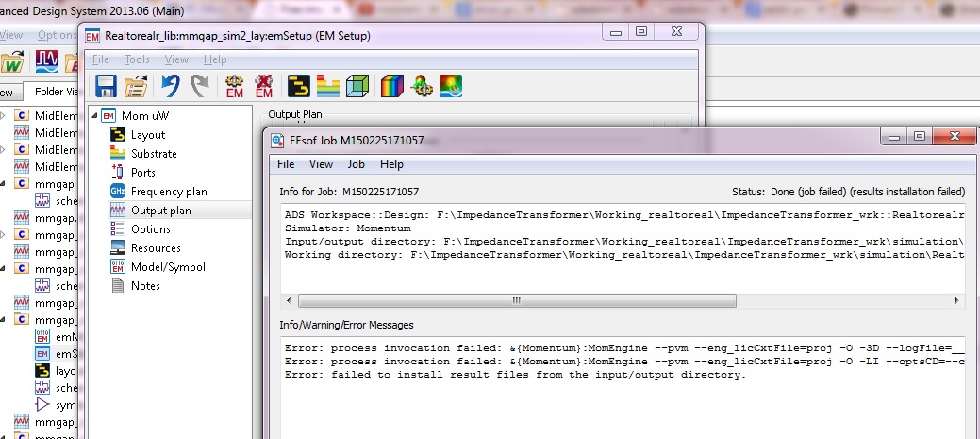The width and height of the screenshot is (980, 439).
Task: Click the EM icon with red X
Action: pos(264,86)
